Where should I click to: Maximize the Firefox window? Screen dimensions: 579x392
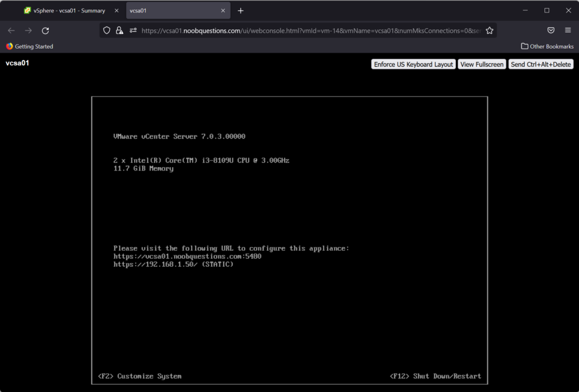(547, 11)
